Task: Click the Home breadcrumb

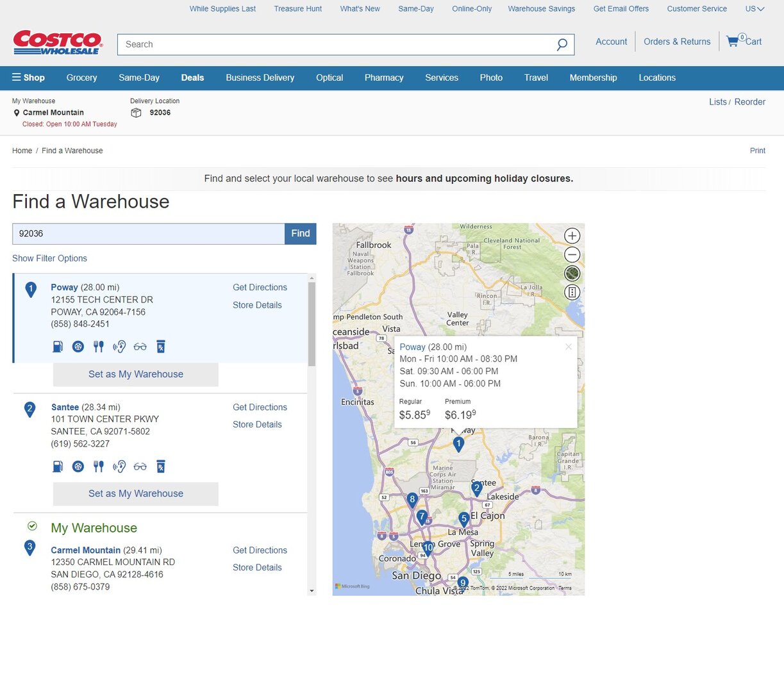Action: (x=22, y=151)
